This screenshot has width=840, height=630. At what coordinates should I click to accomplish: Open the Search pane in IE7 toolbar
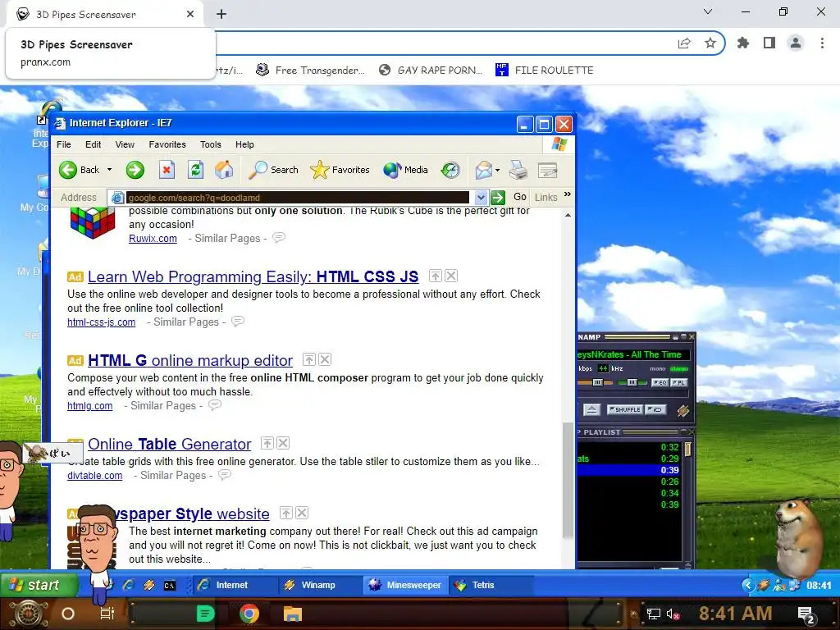pyautogui.click(x=273, y=170)
